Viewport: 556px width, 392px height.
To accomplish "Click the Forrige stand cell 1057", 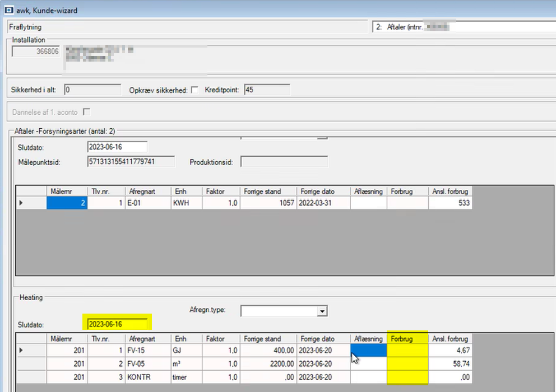I will coord(268,203).
